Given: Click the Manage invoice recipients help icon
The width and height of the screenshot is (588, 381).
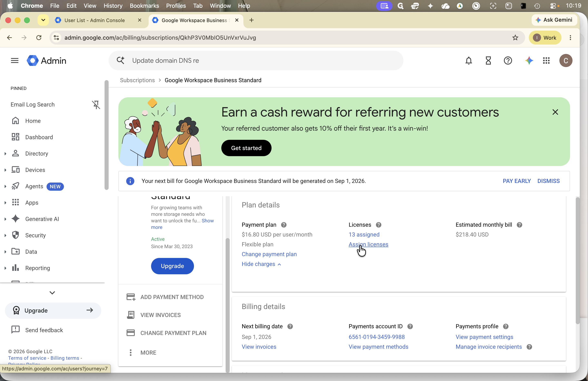Looking at the screenshot, I should click(x=529, y=347).
